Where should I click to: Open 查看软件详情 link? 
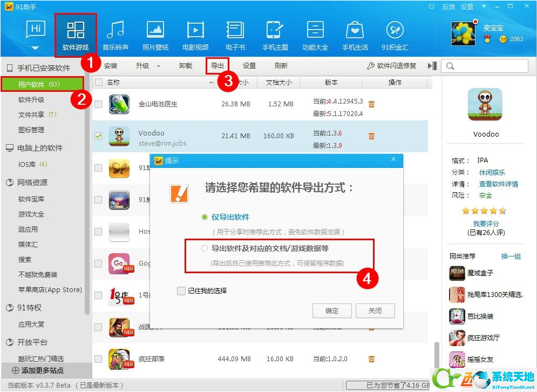499,184
